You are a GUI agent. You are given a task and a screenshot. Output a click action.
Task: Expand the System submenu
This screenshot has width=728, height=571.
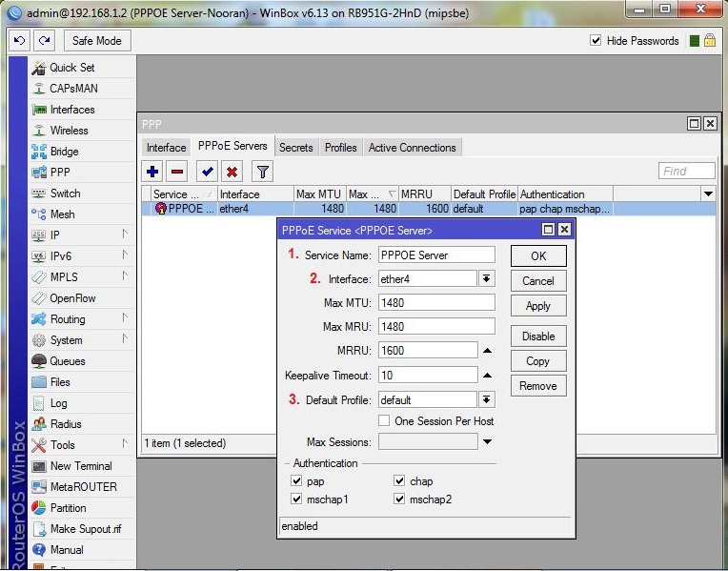tap(125, 338)
